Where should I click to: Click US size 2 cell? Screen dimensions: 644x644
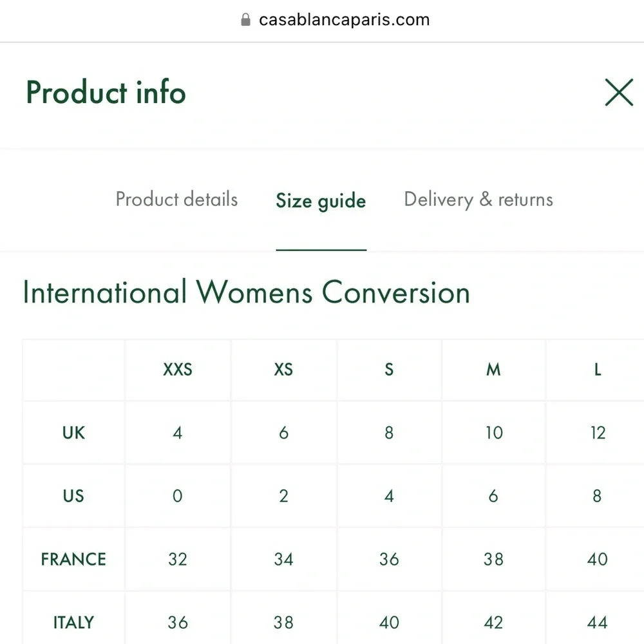point(283,496)
